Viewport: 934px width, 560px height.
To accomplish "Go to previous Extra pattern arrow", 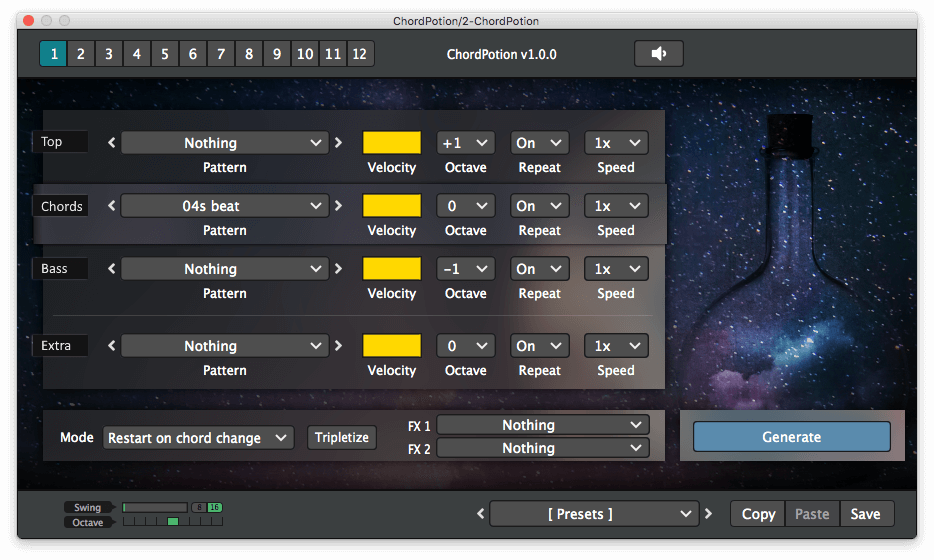I will [111, 346].
